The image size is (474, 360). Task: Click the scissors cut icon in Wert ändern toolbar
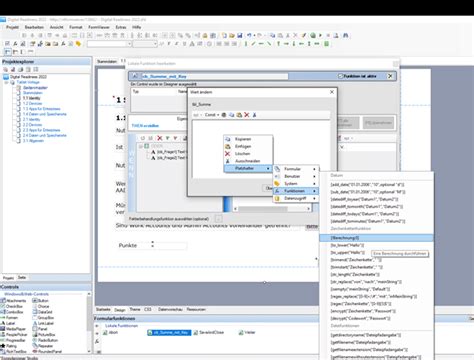pos(254,115)
